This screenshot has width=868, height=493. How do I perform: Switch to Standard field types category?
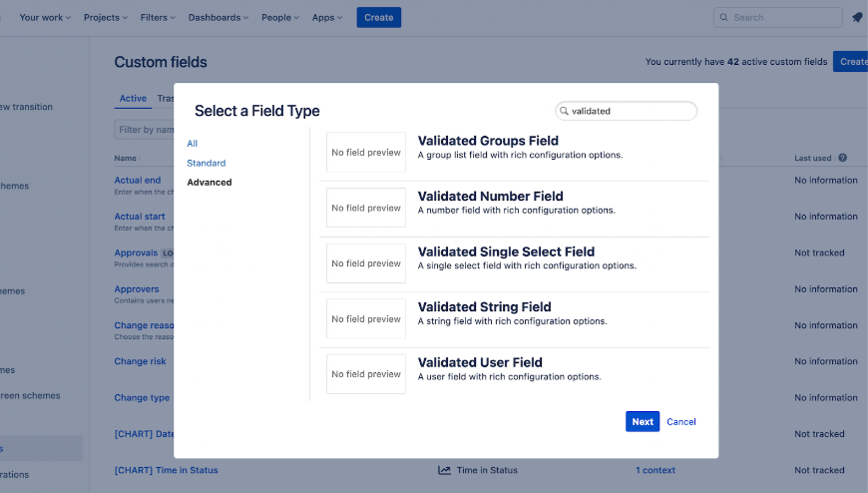pos(207,163)
